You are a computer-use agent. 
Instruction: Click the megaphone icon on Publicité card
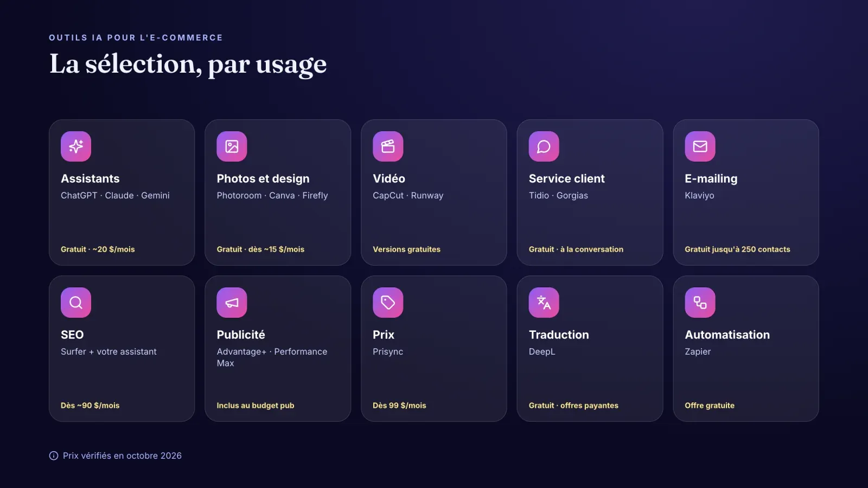[232, 303]
